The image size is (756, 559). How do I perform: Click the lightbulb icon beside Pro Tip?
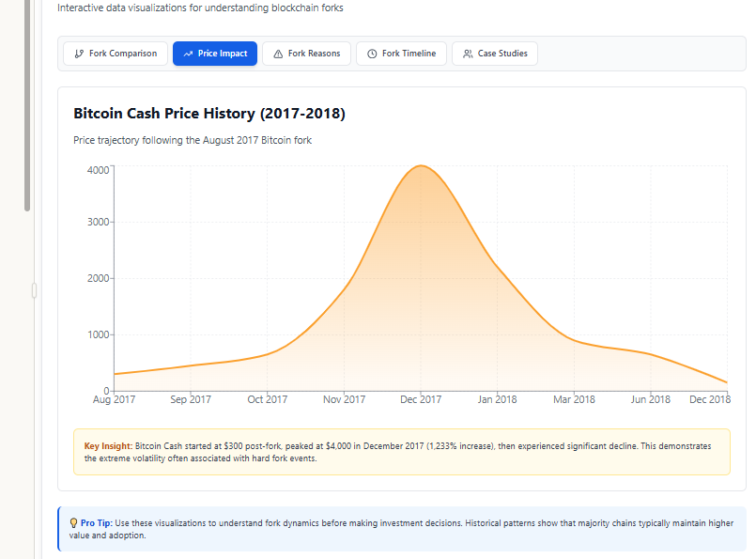[73, 521]
